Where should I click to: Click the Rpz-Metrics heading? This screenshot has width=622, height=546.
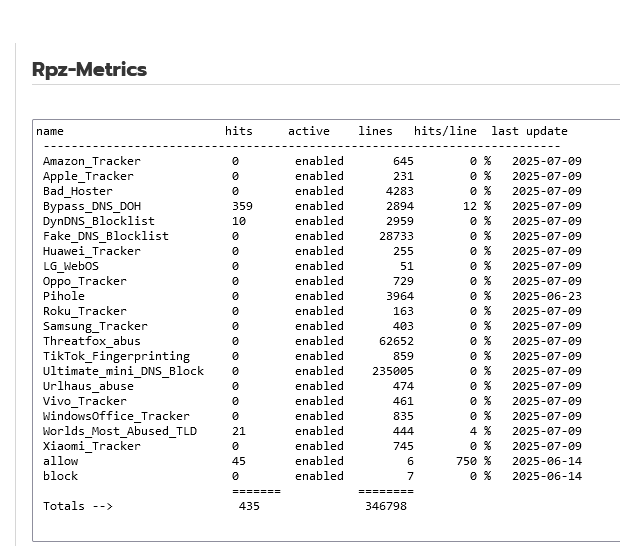(89, 69)
